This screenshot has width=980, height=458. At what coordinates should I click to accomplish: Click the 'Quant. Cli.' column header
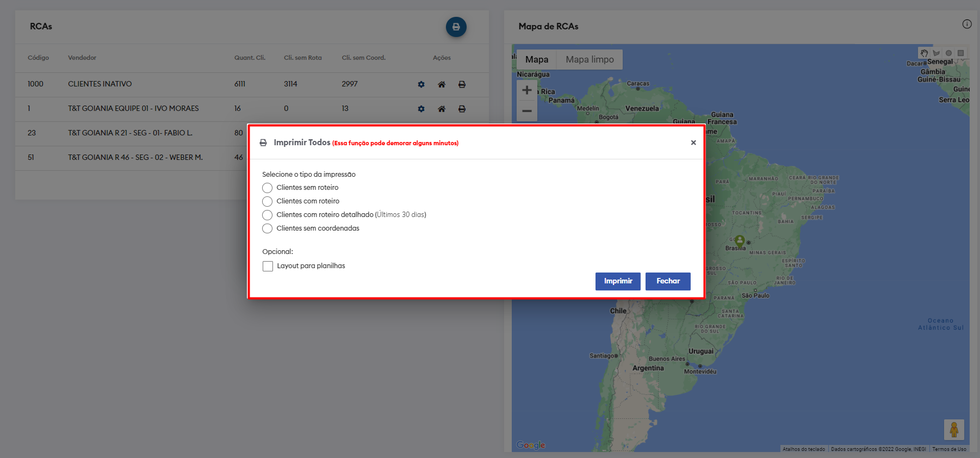[250, 58]
